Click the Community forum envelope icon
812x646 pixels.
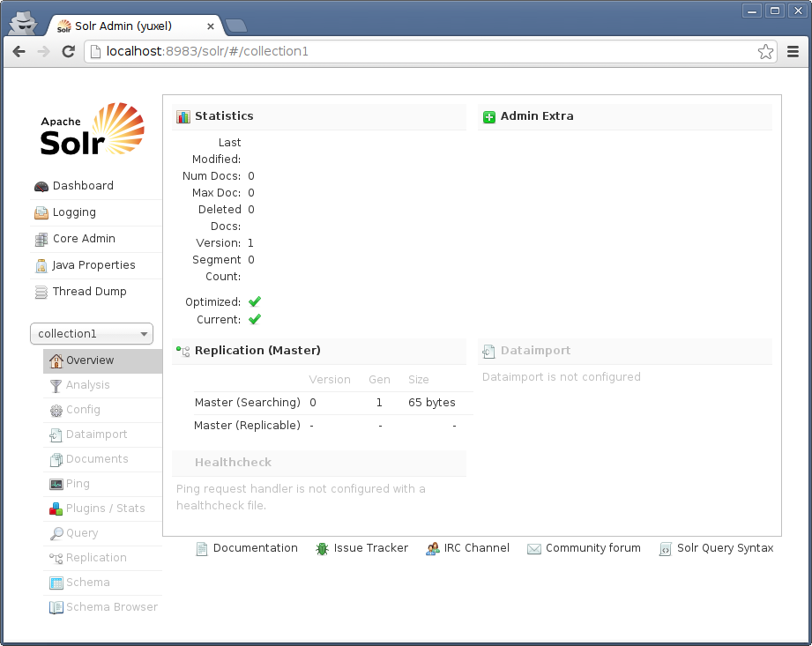534,549
